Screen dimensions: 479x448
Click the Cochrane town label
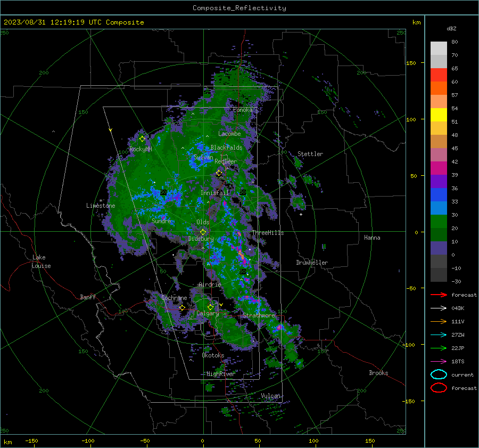coord(174,298)
